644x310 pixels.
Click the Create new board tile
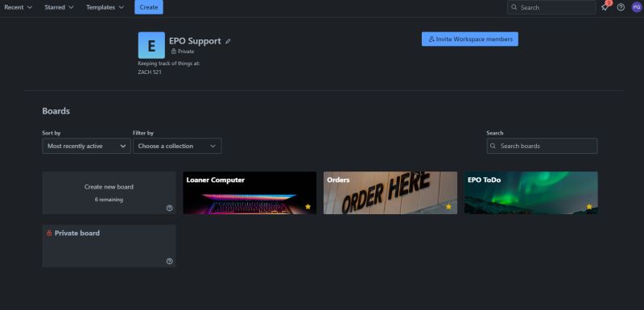click(109, 192)
